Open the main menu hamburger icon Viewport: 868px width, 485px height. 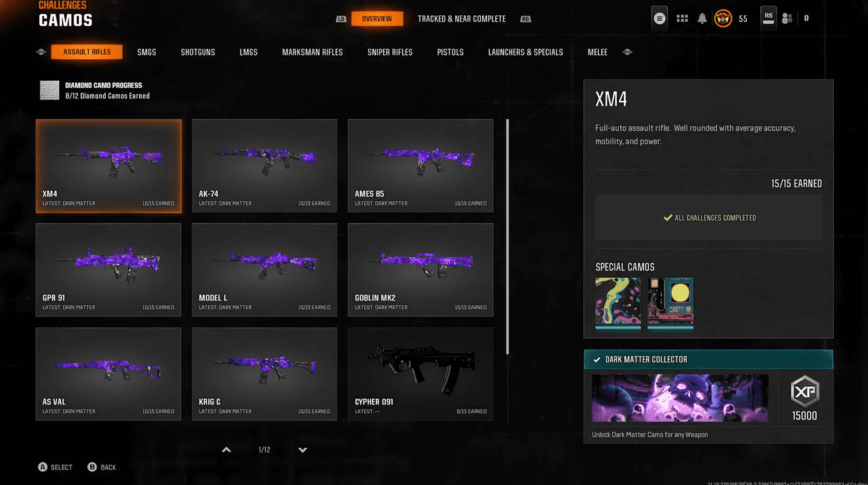tap(659, 19)
